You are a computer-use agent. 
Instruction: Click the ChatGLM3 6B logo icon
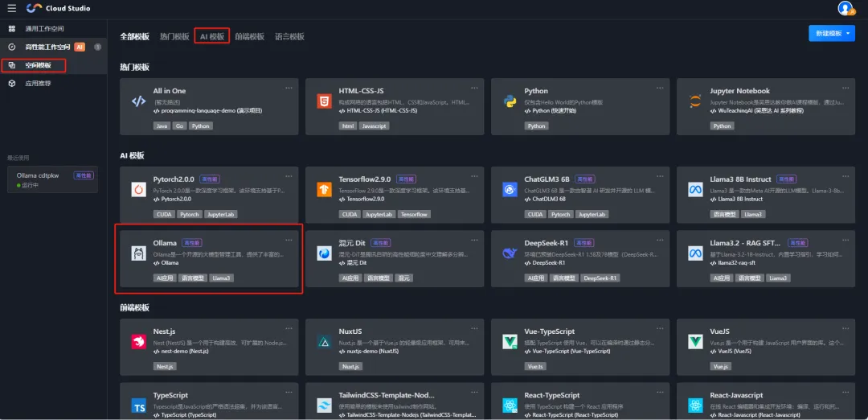pos(510,190)
